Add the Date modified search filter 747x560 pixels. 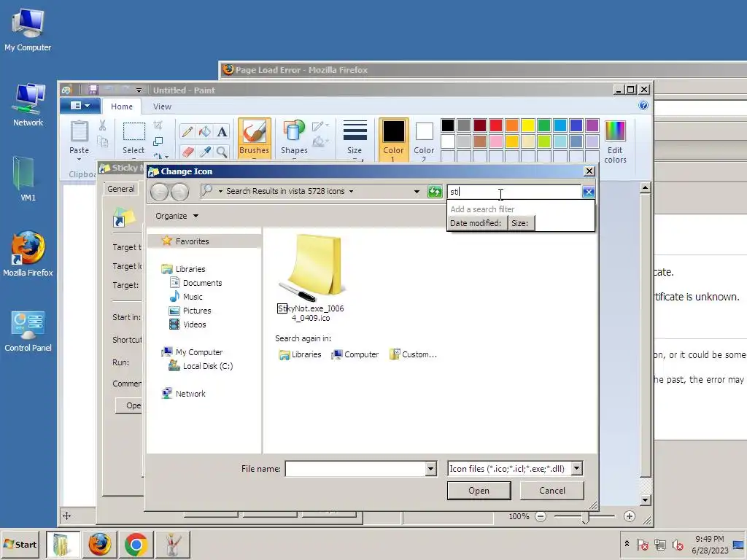pos(476,223)
